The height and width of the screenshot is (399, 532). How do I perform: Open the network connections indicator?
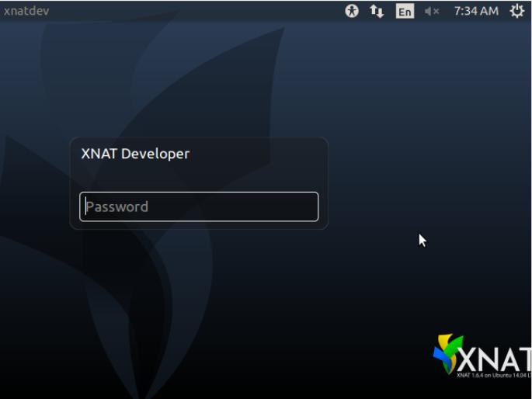377,11
